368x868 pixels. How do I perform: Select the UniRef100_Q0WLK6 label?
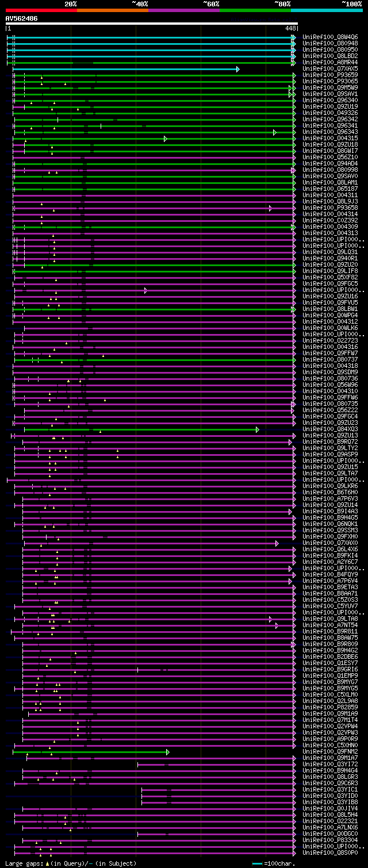(330, 328)
